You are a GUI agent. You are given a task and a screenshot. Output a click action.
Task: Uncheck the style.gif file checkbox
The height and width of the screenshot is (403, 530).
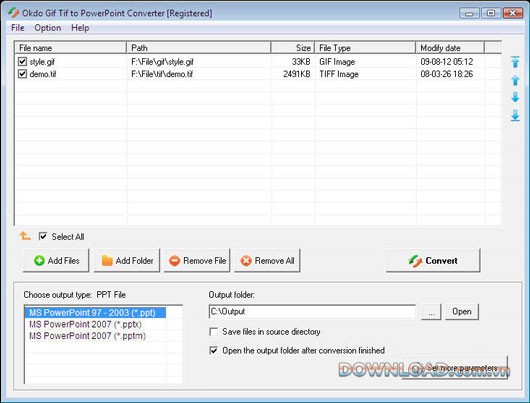tap(22, 62)
